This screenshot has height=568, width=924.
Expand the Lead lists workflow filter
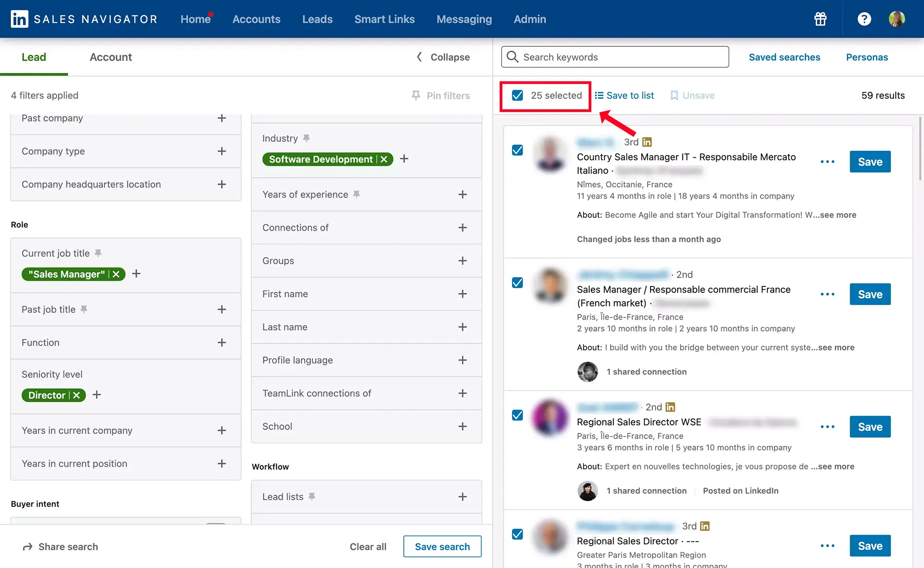462,496
